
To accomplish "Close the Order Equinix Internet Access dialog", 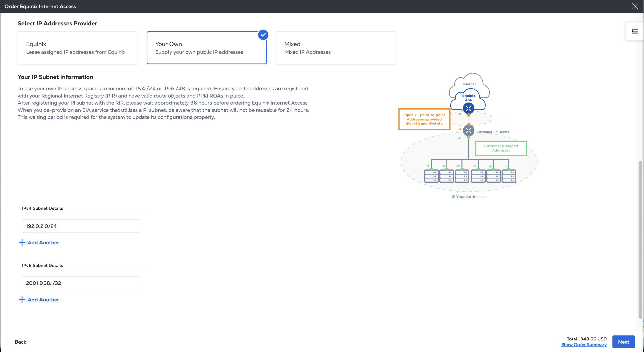I will 635,7.
